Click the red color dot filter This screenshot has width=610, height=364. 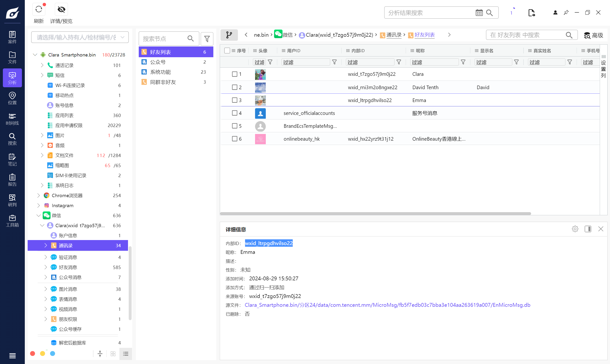(x=32, y=353)
